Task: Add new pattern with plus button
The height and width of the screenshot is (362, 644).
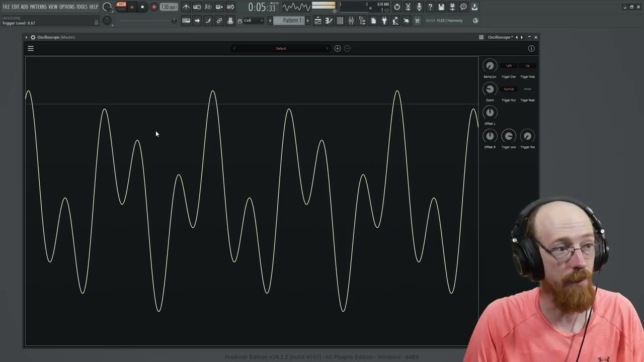Action: click(307, 21)
